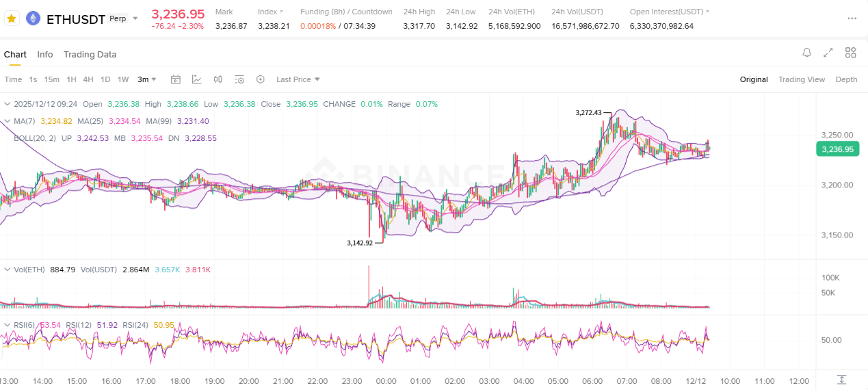This screenshot has width=868, height=390.
Task: Click the 24h Low value 3,142.92
Action: click(462, 26)
